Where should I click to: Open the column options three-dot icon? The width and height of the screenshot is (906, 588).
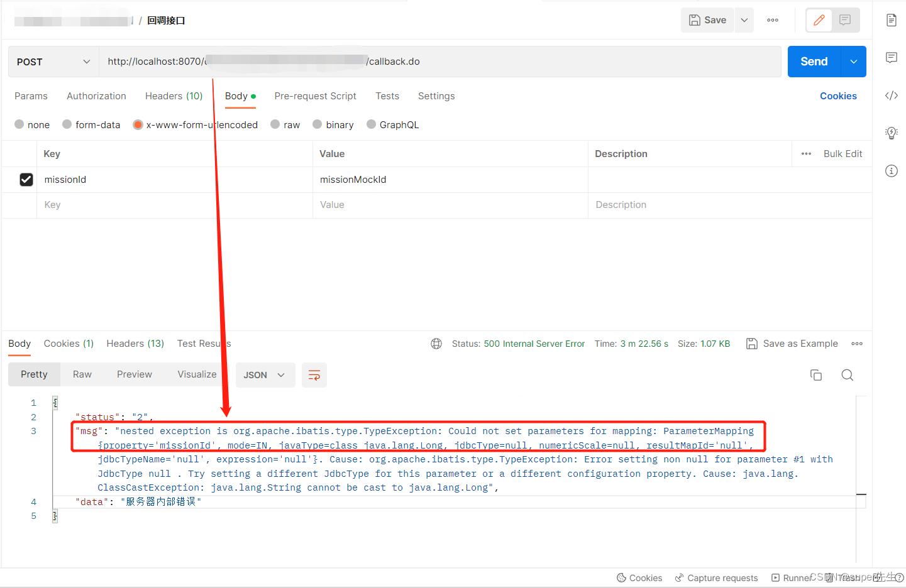pyautogui.click(x=806, y=154)
